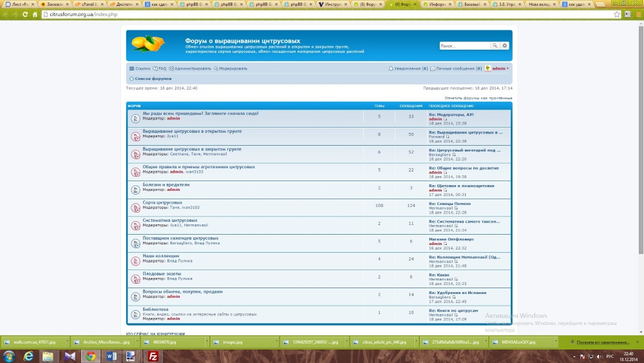Click the home icon beside Список форумов

[131, 79]
